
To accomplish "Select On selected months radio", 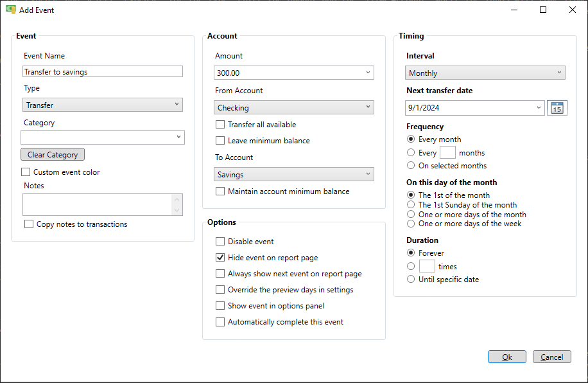I will 411,165.
